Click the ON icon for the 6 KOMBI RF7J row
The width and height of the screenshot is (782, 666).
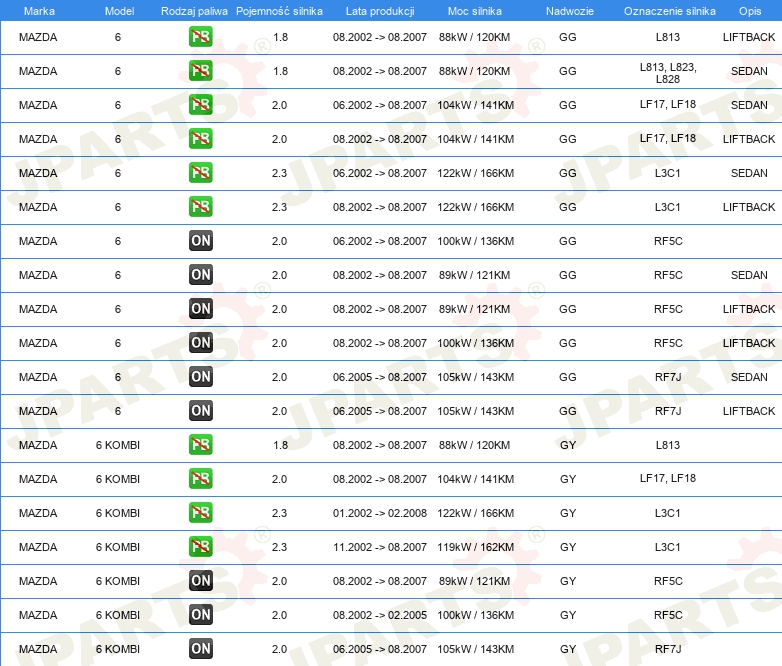pos(200,649)
